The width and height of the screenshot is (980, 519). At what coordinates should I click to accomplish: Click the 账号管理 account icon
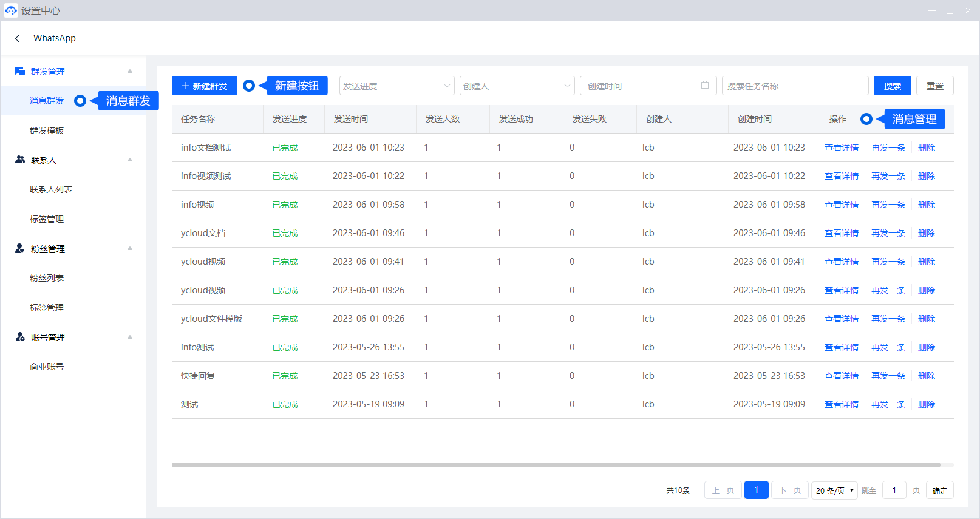point(20,337)
